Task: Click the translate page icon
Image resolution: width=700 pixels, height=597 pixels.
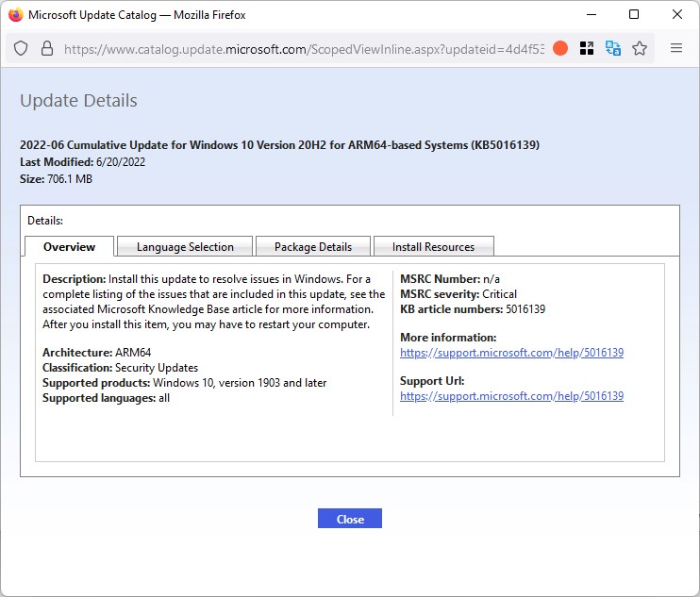Action: [x=613, y=48]
